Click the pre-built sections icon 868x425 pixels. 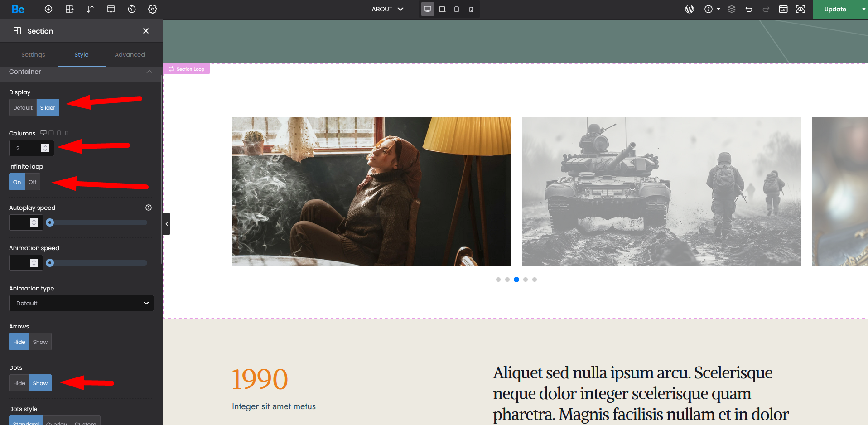point(69,9)
